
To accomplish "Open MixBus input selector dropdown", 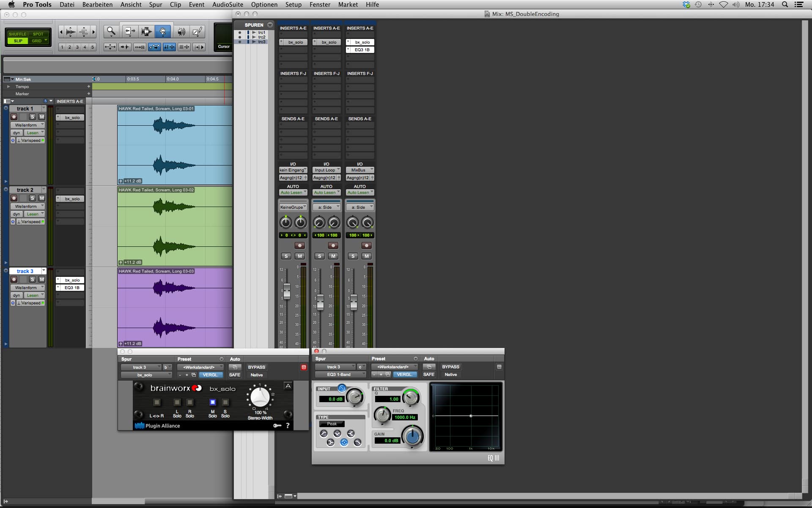I will [x=360, y=170].
